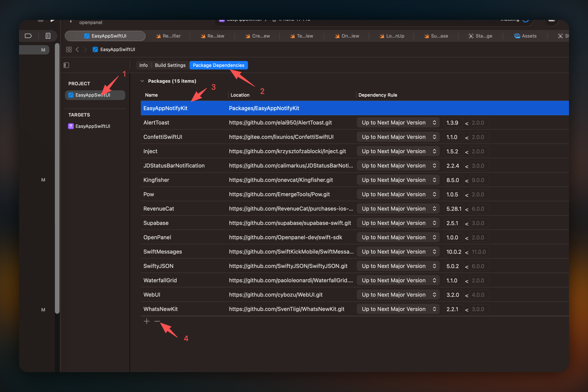588x392 pixels.
Task: Open Kingfisher dependency rule dropdown
Action: (x=398, y=180)
